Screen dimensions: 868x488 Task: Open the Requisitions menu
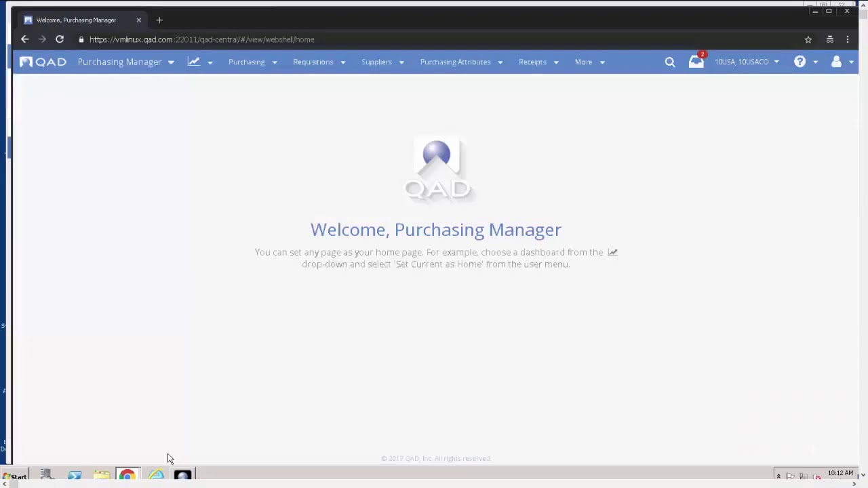(x=319, y=62)
